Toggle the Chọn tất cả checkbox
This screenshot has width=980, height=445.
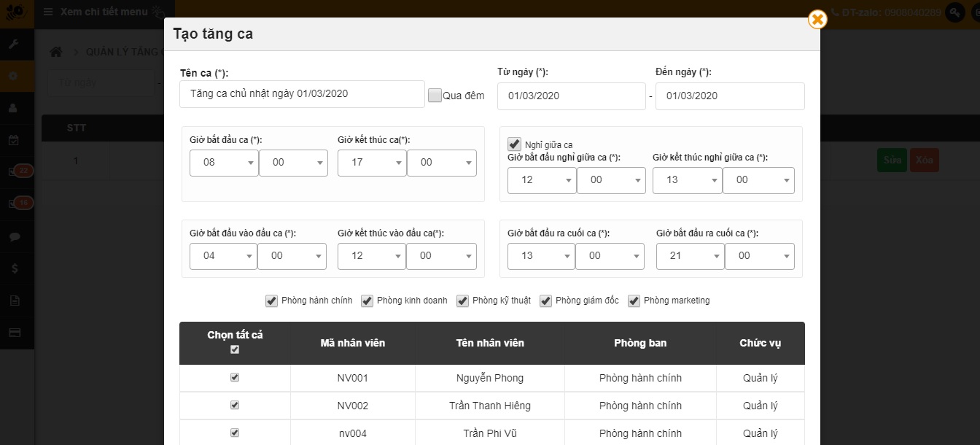click(x=234, y=349)
